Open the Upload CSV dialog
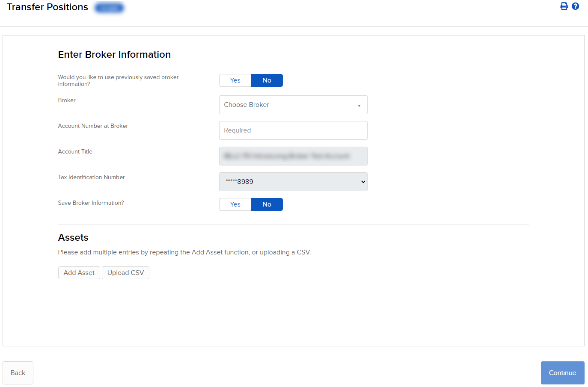The image size is (588, 387). pos(125,272)
